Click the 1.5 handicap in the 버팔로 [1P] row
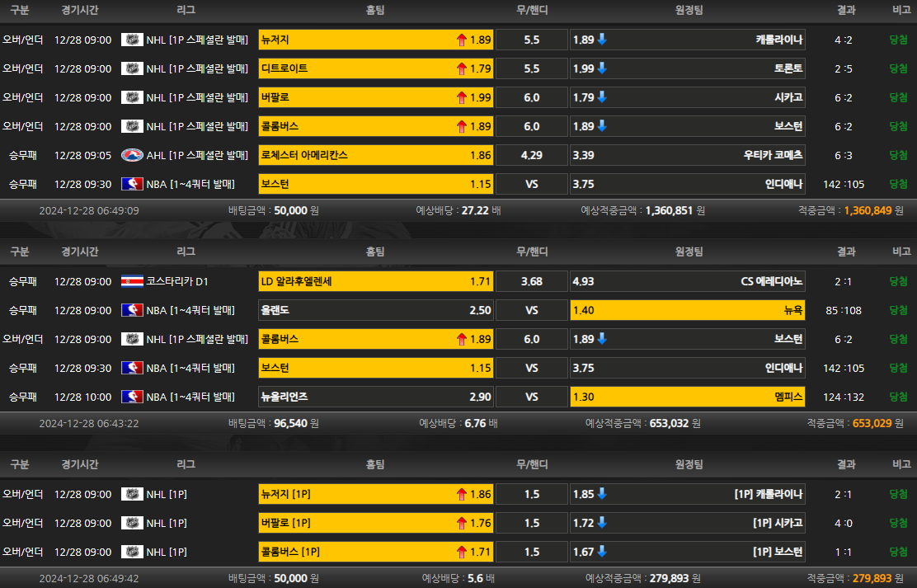This screenshot has width=917, height=588. 532,523
